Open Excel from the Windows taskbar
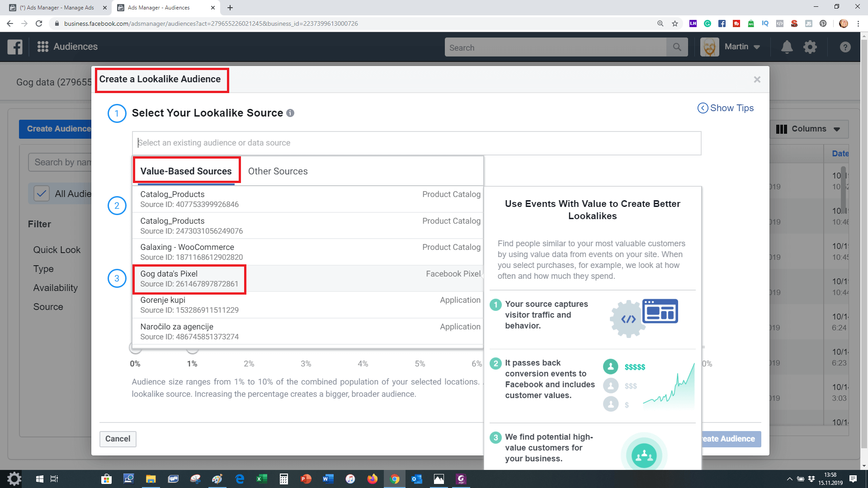868x488 pixels. pos(261,479)
